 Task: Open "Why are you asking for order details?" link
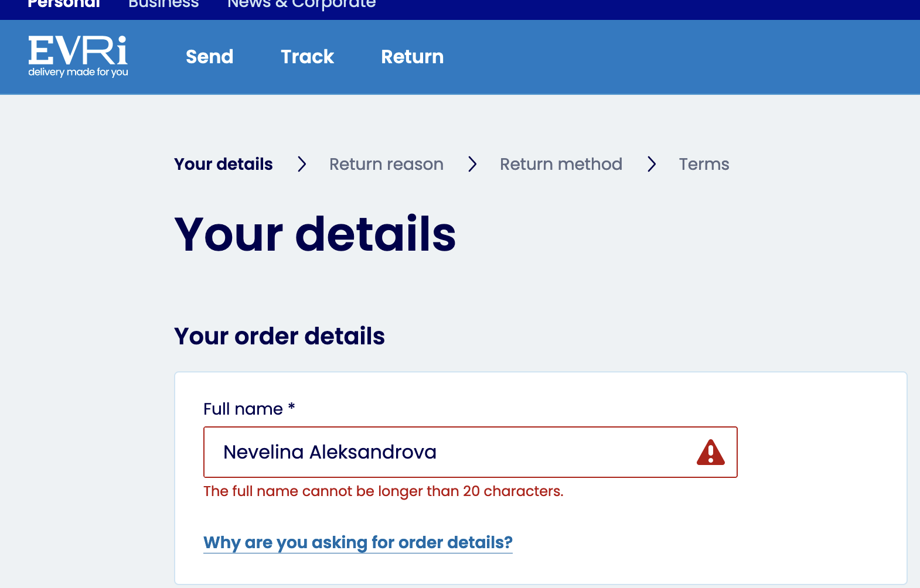[357, 543]
